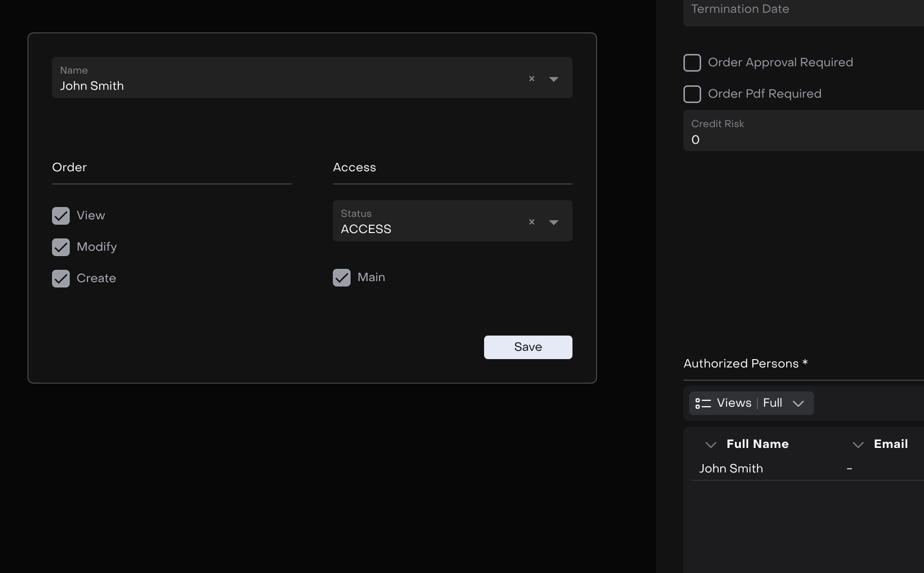The height and width of the screenshot is (573, 924).
Task: Enable Order Approval Required checkbox
Action: (x=692, y=63)
